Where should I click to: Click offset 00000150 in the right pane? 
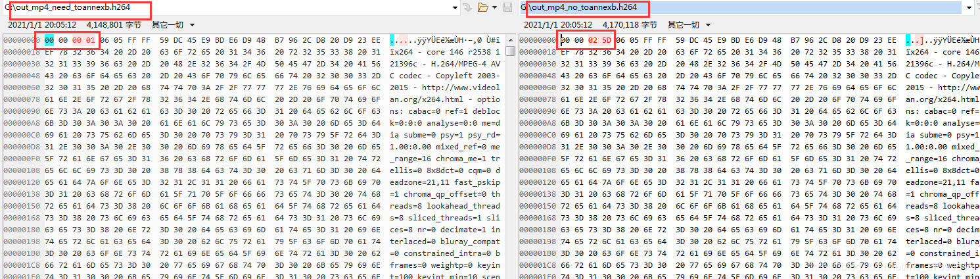(x=538, y=206)
